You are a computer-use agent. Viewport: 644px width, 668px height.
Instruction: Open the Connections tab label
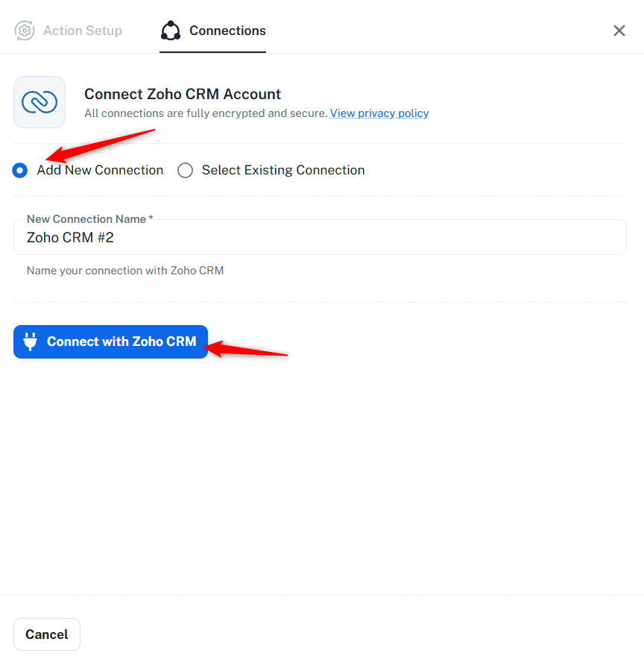pyautogui.click(x=227, y=31)
